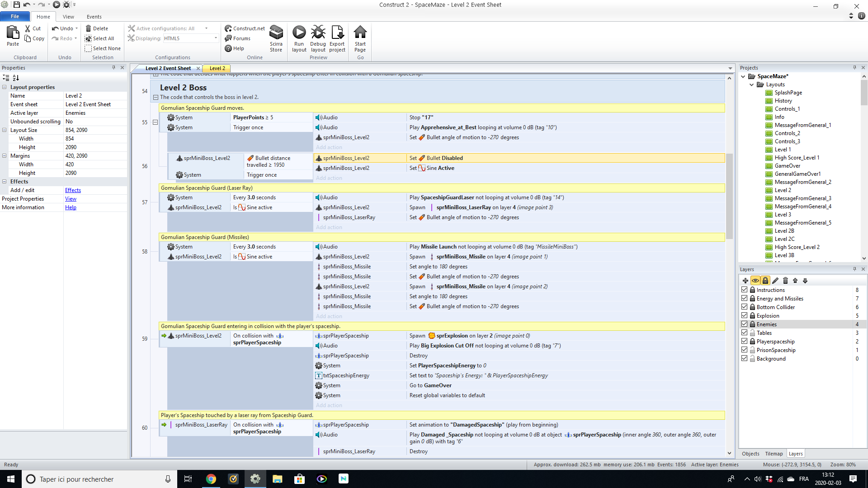Collapse the Margins property group

5,156
